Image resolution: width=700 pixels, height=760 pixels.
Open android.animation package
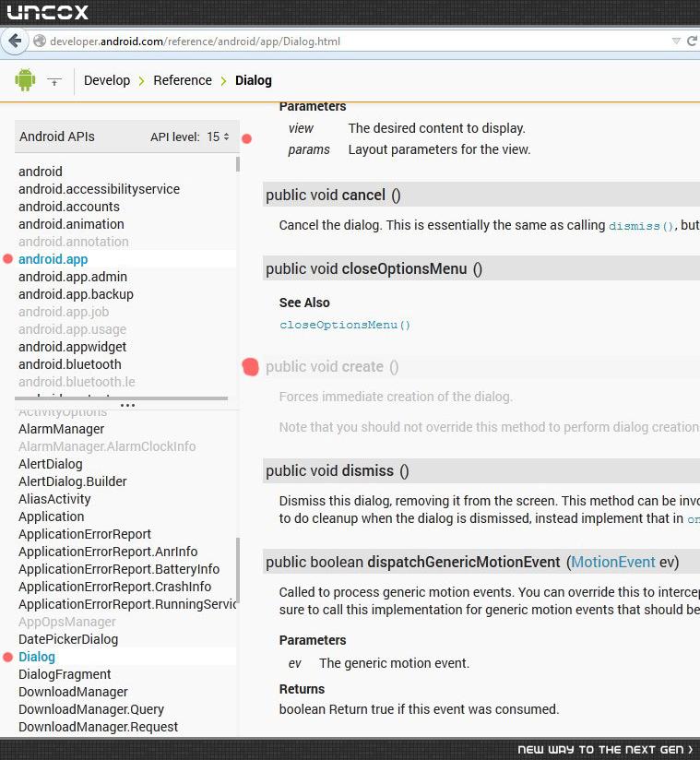tap(71, 224)
